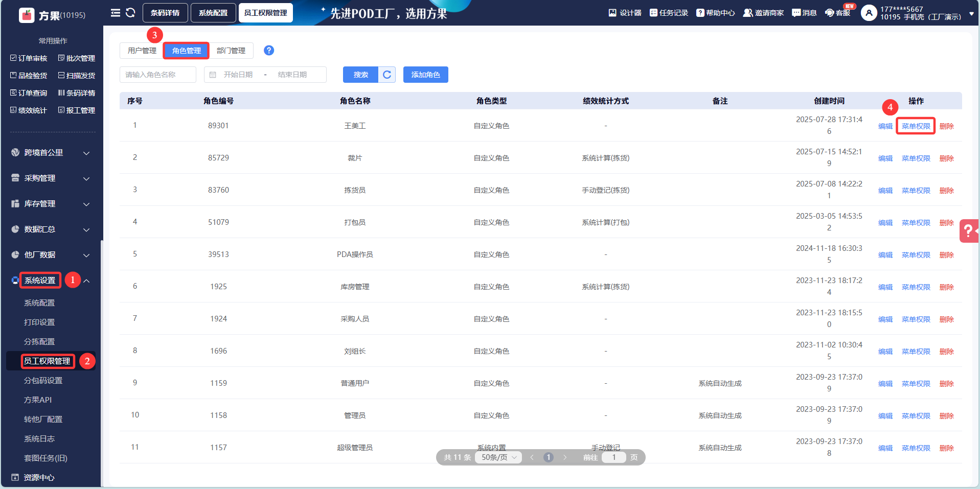The image size is (980, 489).
Task: Click the sidebar collapse hamburger icon
Action: point(116,13)
